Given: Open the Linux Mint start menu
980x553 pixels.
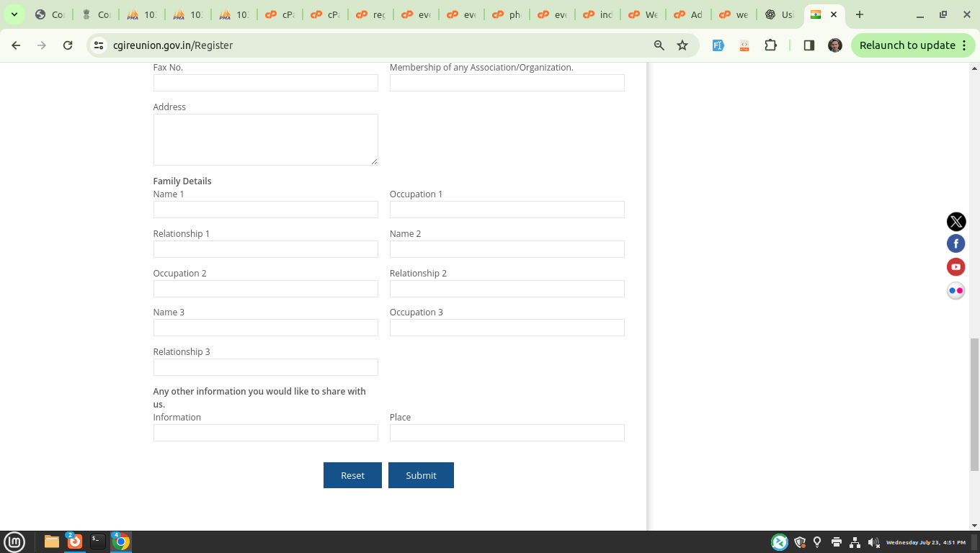Looking at the screenshot, I should 14,541.
